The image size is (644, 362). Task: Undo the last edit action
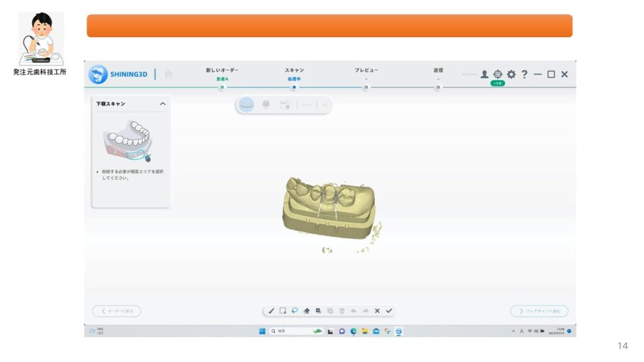353,310
